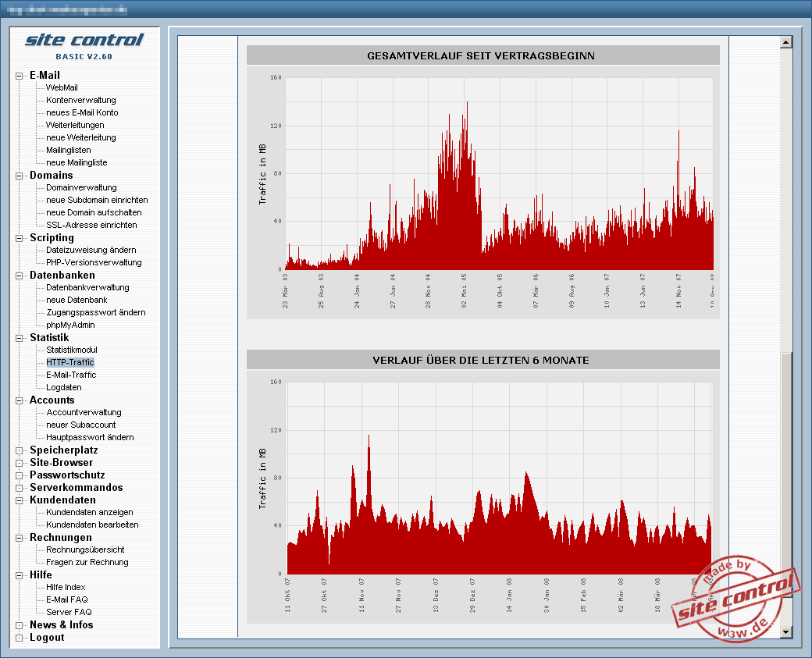Select highlighted HTTP-Traffic entry
The height and width of the screenshot is (658, 812).
70,362
